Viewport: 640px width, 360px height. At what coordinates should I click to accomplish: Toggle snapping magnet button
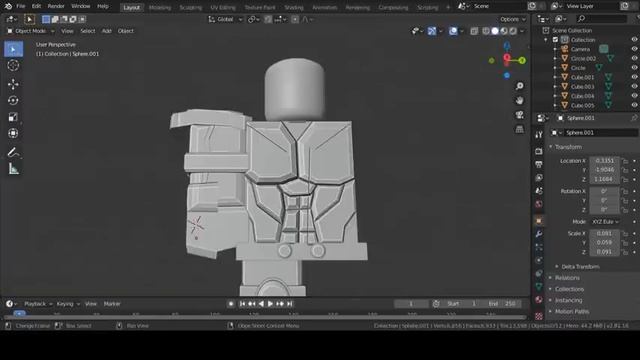pyautogui.click(x=268, y=19)
